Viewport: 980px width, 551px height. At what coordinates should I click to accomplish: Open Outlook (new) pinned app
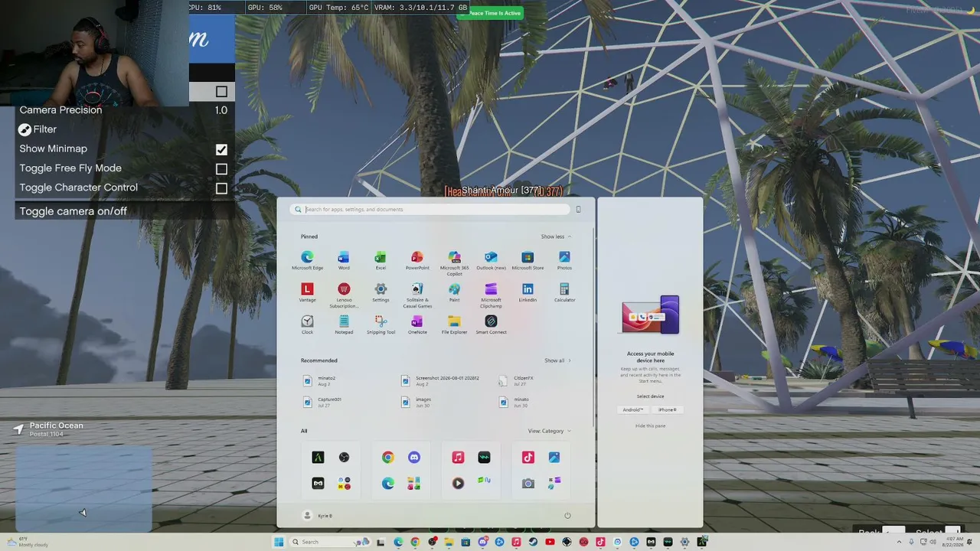pos(491,260)
